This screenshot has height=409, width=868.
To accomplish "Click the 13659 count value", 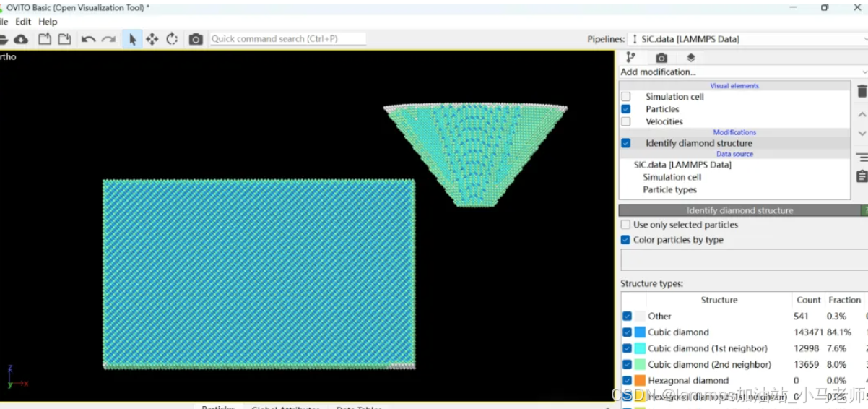I will tap(805, 365).
